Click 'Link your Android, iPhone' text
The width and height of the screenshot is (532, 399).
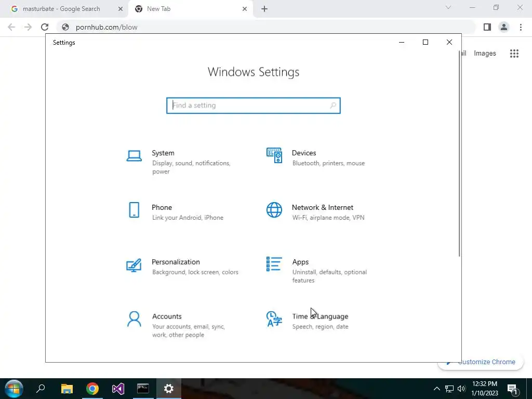pyautogui.click(x=188, y=218)
